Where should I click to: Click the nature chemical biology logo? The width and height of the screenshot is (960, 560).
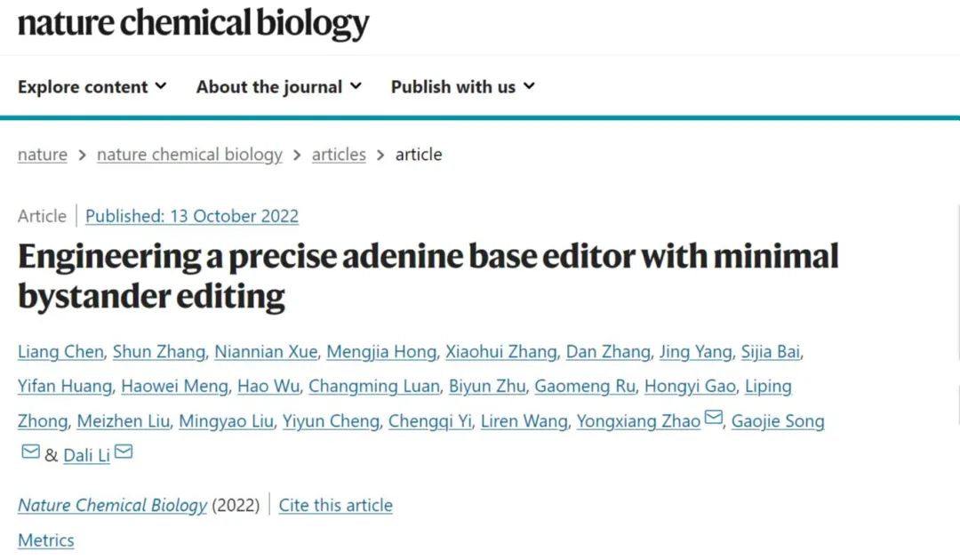194,23
